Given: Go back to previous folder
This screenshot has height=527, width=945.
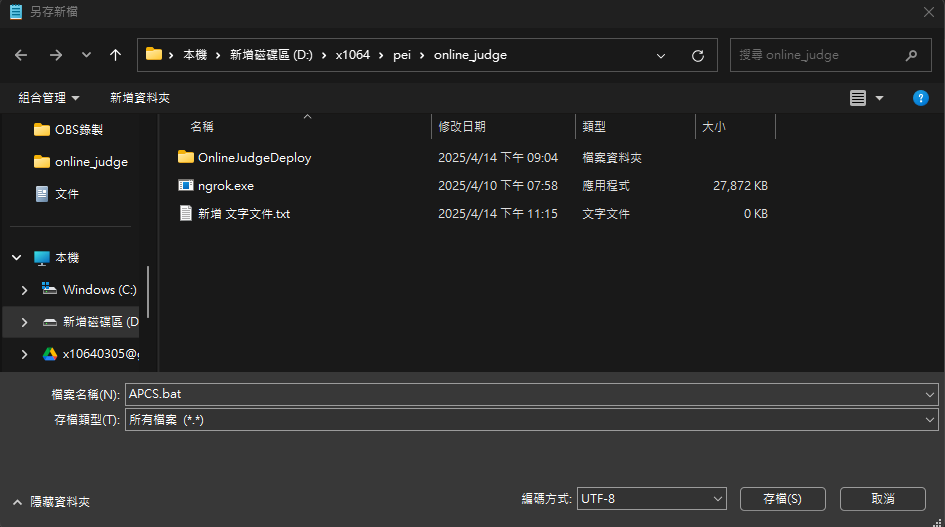Looking at the screenshot, I should [21, 55].
